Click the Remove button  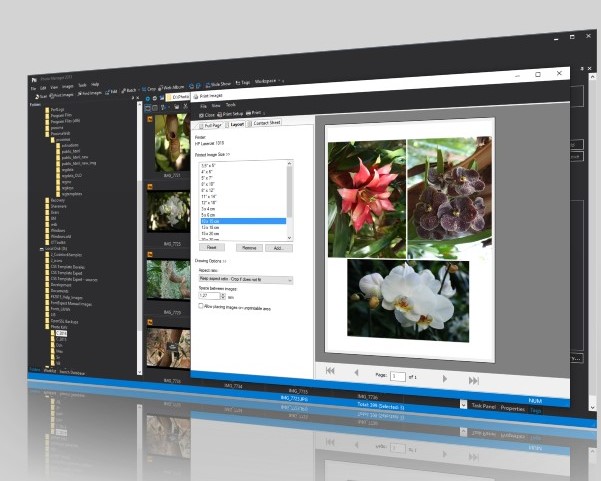(249, 248)
